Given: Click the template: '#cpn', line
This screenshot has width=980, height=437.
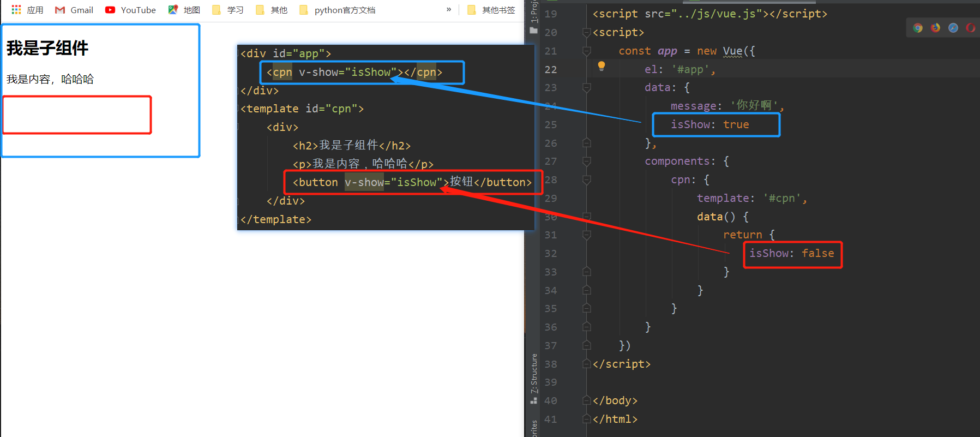Looking at the screenshot, I should tap(751, 198).
